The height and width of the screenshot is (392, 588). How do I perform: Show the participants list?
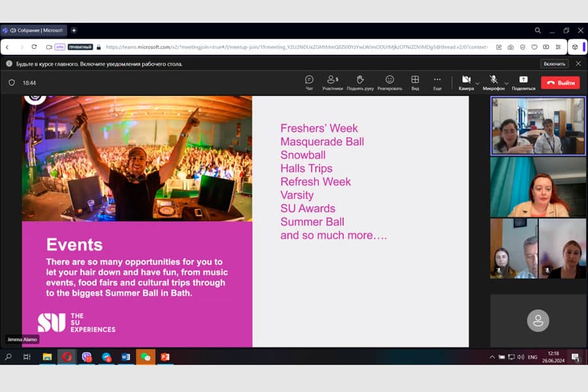click(x=333, y=82)
